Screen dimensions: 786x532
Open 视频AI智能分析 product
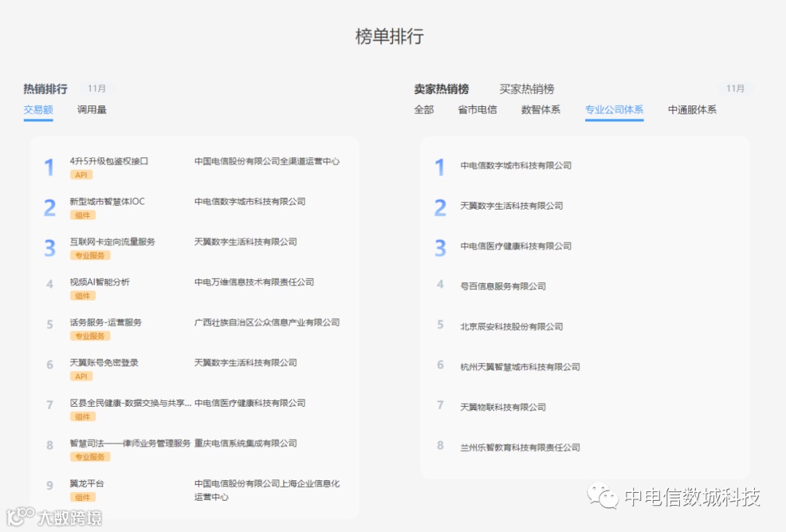(x=99, y=282)
